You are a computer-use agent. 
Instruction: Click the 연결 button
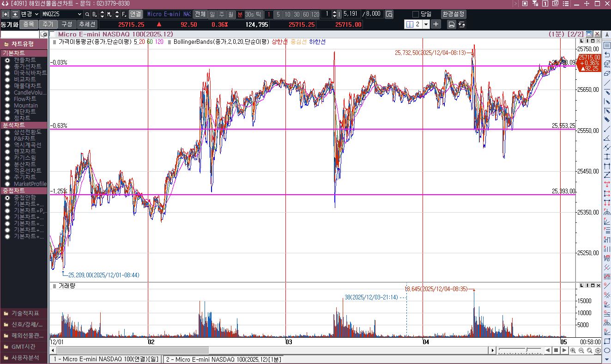click(x=135, y=14)
